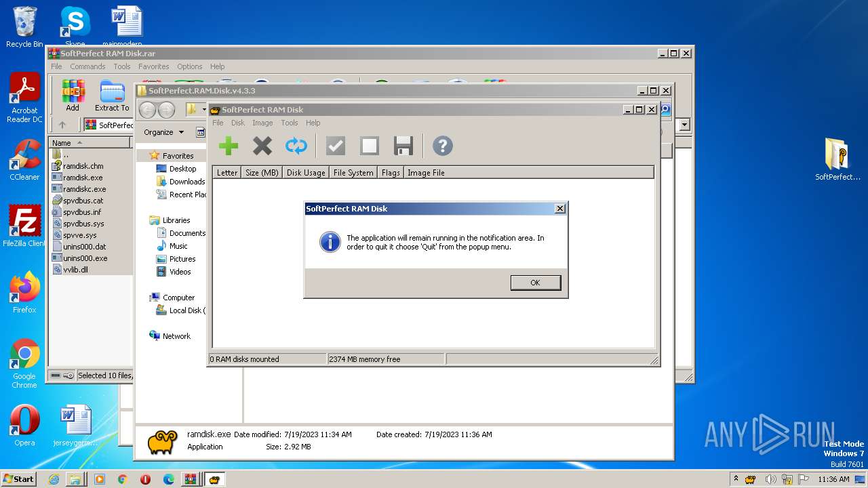Click the WinRAR Add toolbar icon

73,96
